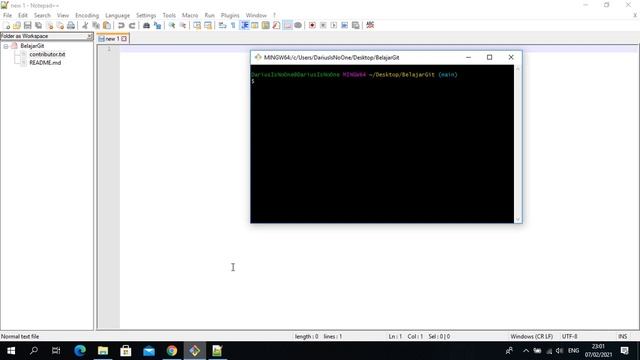Open the Macro menu
Screen dimensions: 640x360
point(190,15)
